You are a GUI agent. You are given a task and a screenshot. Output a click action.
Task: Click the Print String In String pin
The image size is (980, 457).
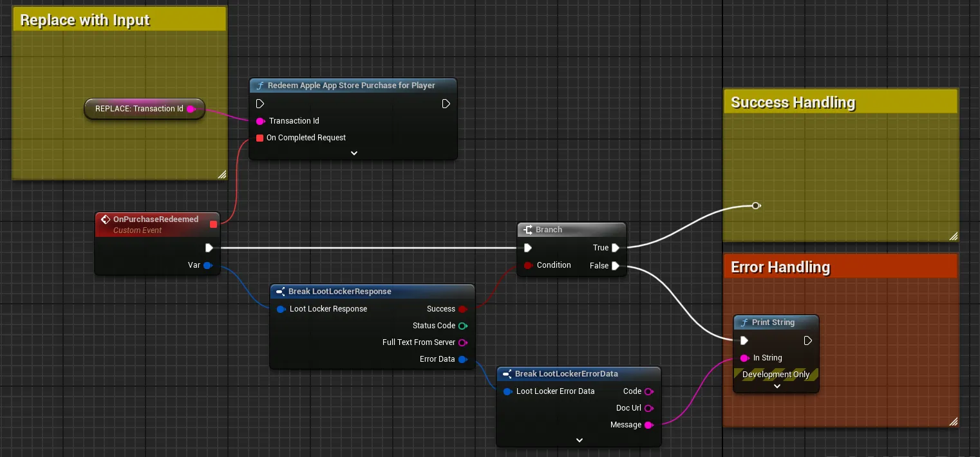tap(744, 358)
